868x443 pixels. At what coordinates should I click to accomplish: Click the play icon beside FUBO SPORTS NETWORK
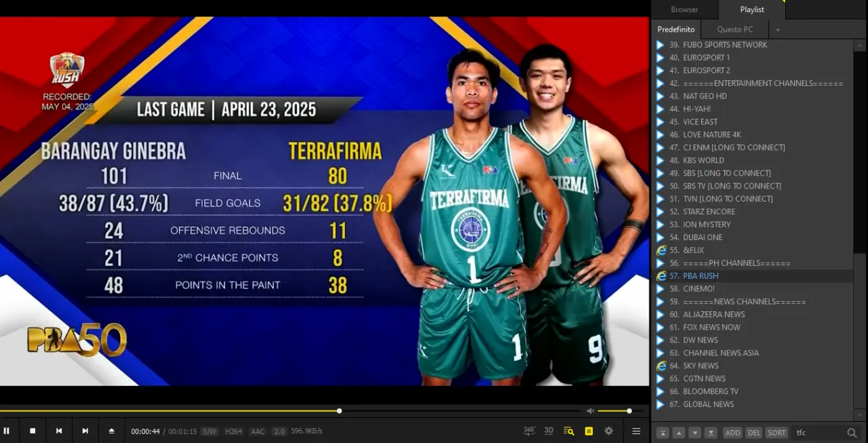point(660,45)
